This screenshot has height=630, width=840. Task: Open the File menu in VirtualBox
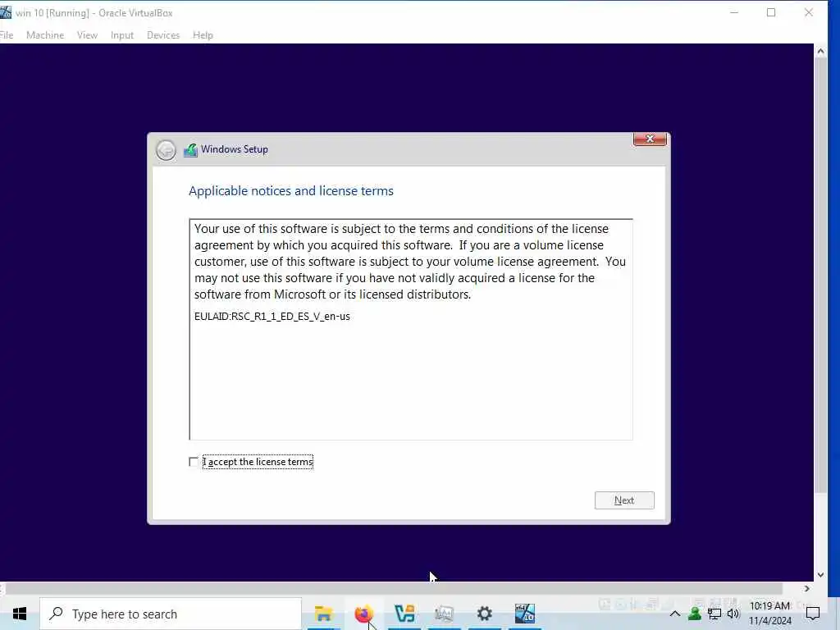(x=7, y=34)
